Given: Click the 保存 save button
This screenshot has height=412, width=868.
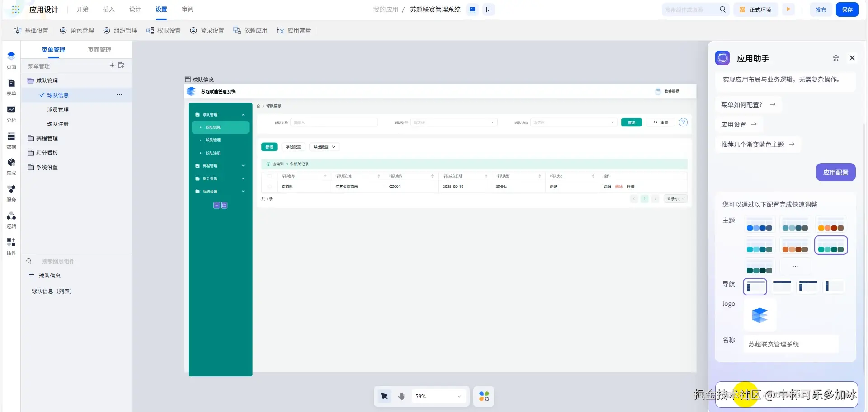Looking at the screenshot, I should [x=847, y=9].
